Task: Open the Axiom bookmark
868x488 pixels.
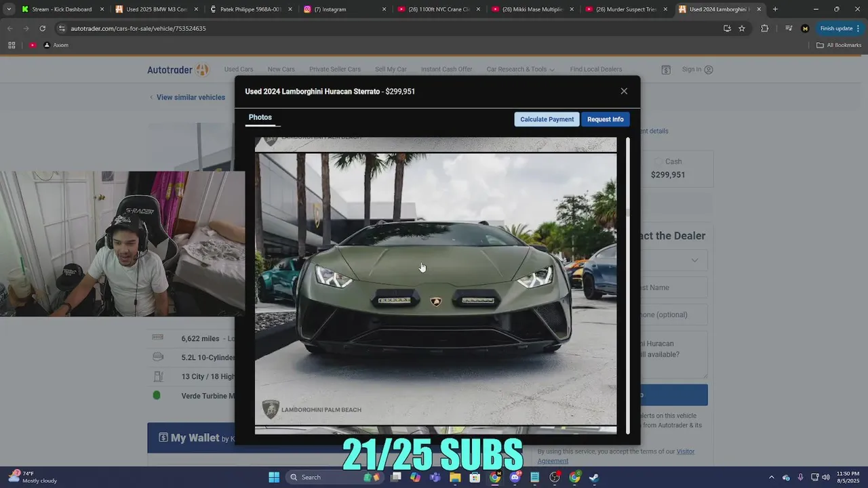Action: pos(56,45)
